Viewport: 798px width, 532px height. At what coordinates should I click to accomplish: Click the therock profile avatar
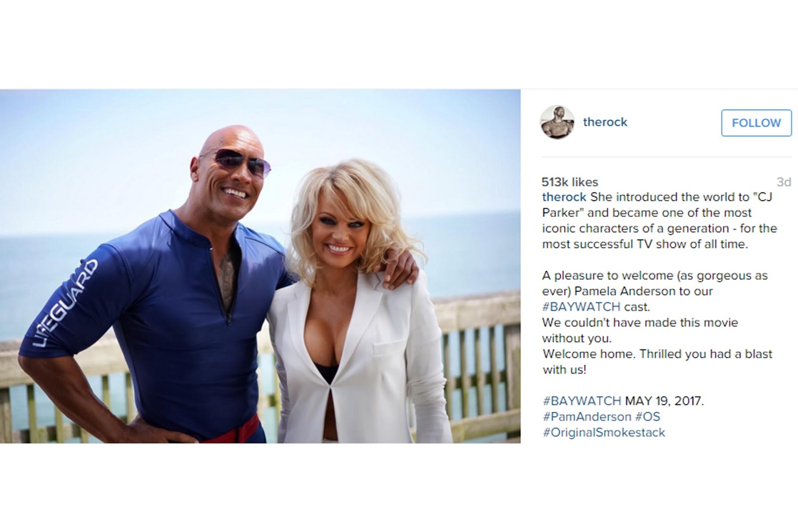[x=557, y=122]
